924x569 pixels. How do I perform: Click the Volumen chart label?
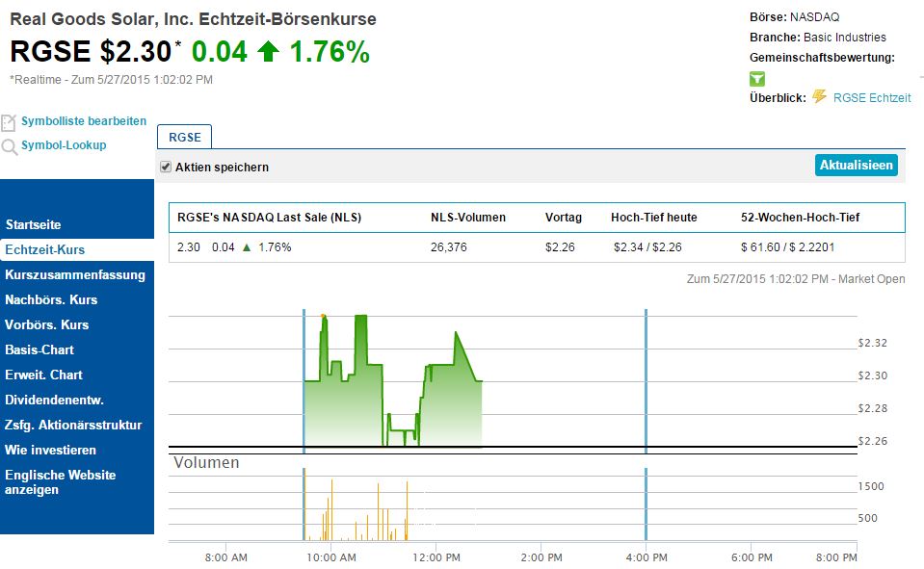point(206,462)
